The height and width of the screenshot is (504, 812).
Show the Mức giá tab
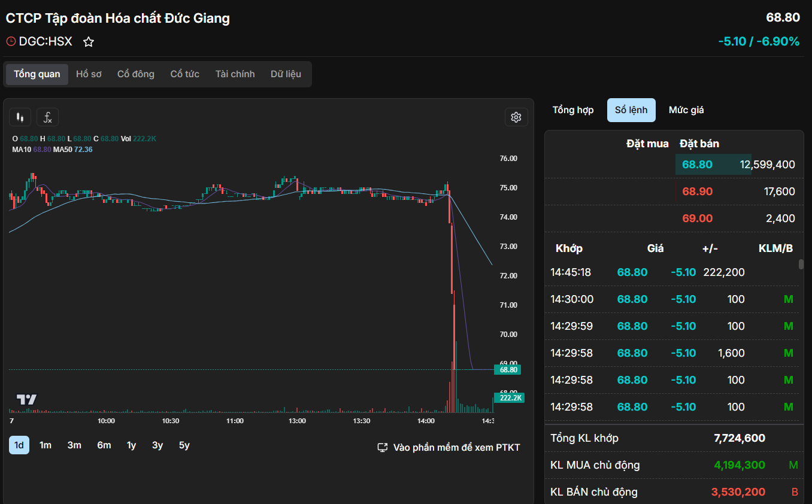686,110
